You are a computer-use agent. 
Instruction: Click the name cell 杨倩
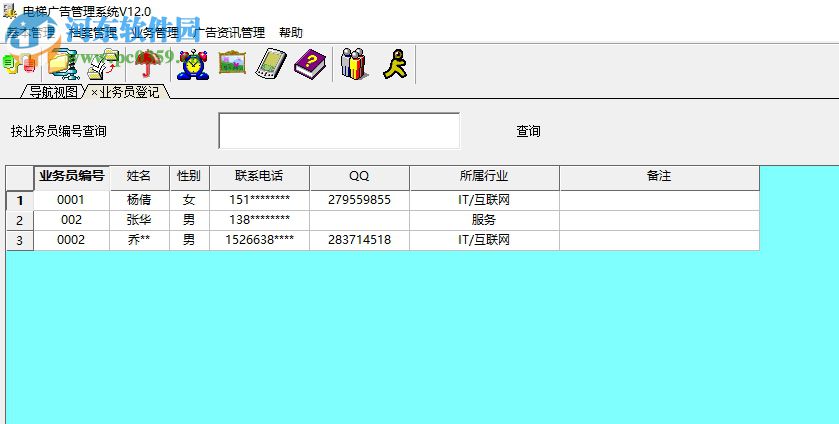[x=139, y=200]
